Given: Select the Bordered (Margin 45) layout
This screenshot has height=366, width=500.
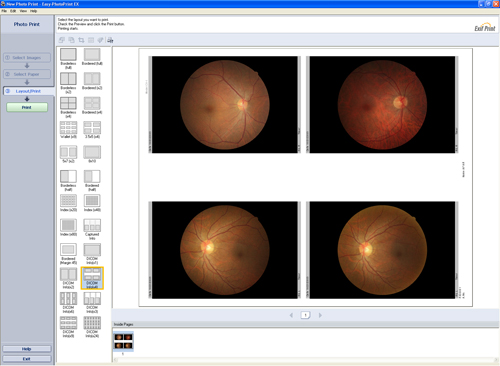Looking at the screenshot, I should pyautogui.click(x=68, y=254).
